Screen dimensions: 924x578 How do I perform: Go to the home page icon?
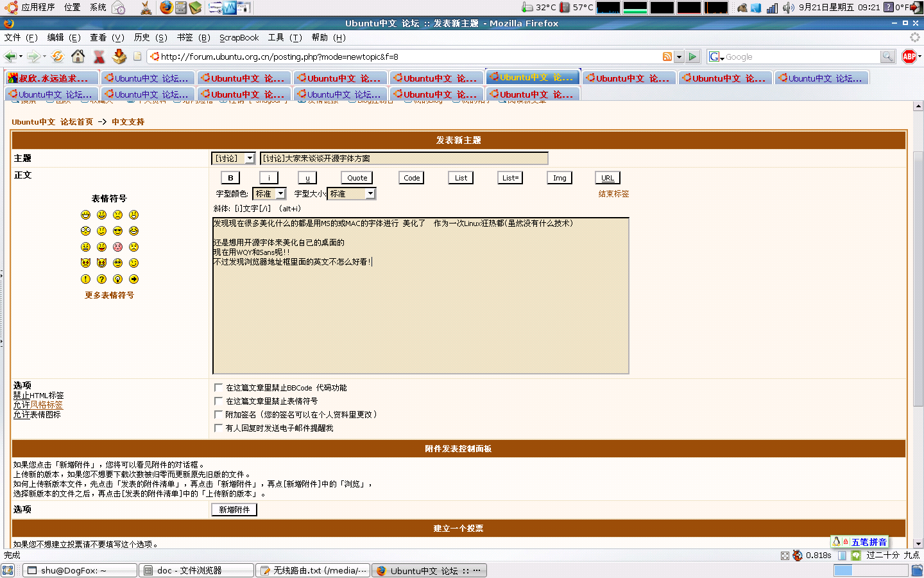78,57
